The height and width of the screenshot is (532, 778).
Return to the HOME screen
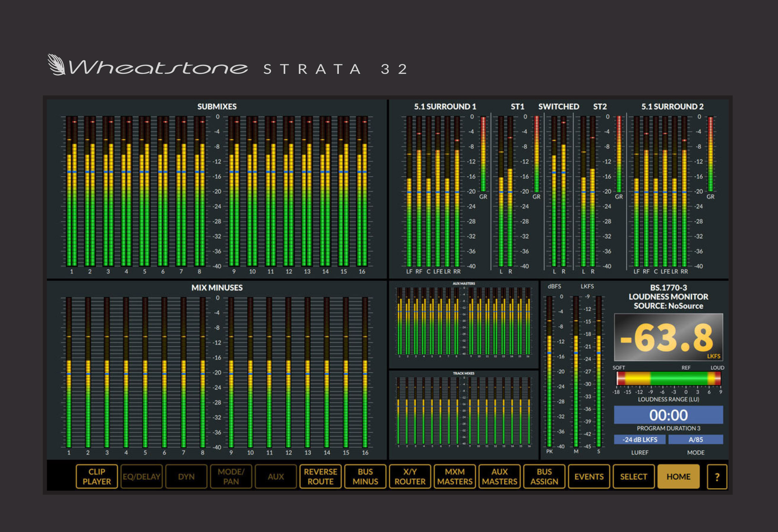(x=679, y=476)
